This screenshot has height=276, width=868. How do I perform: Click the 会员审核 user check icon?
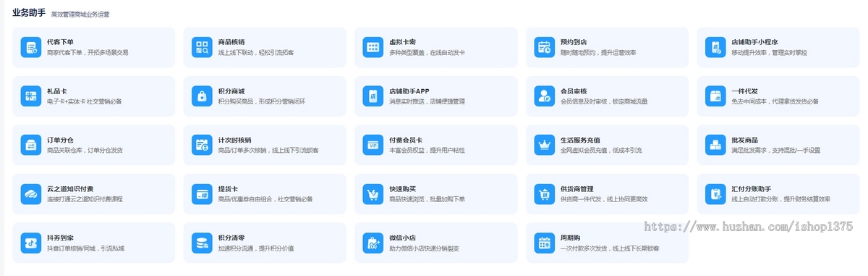pos(544,96)
